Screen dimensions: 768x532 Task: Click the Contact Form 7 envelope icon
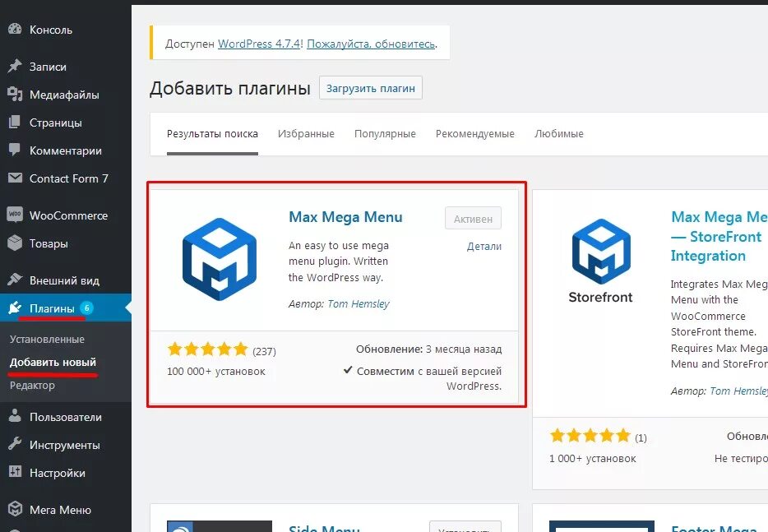tap(15, 178)
